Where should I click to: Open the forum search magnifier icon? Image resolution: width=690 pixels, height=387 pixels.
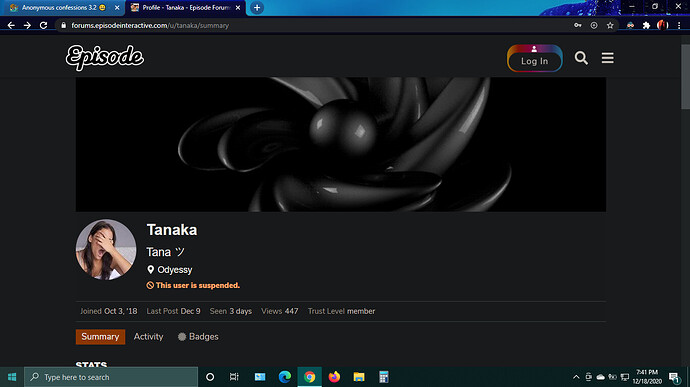point(581,58)
